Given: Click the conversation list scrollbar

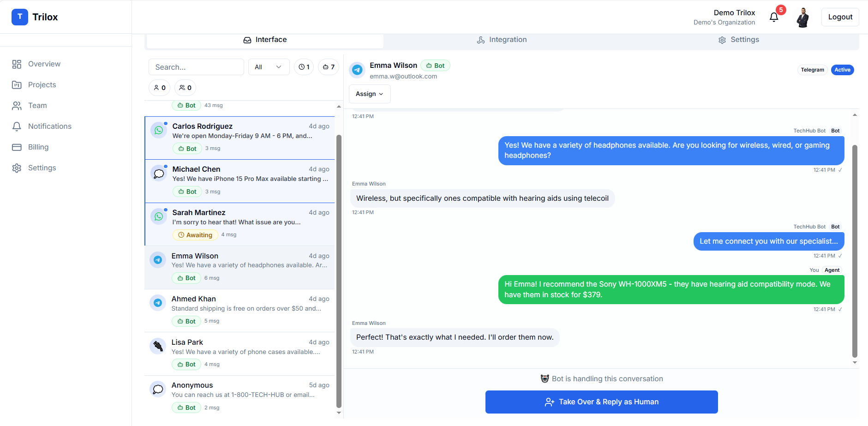Looking at the screenshot, I should tap(339, 271).
